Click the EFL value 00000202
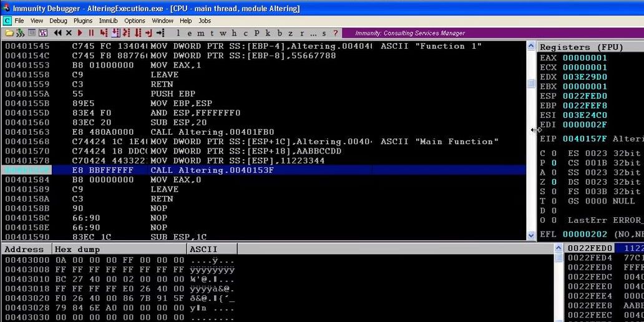 [585, 235]
